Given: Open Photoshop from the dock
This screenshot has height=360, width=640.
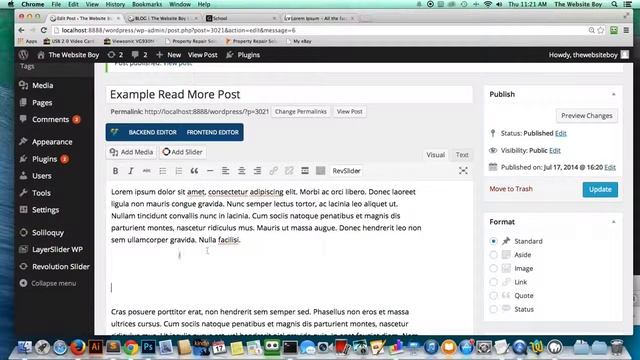Looking at the screenshot, I should pyautogui.click(x=148, y=347).
